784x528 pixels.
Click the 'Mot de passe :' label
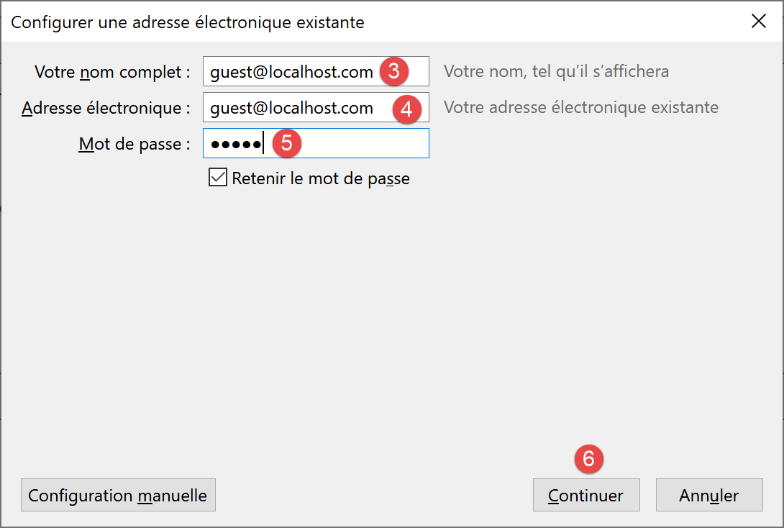click(x=134, y=144)
